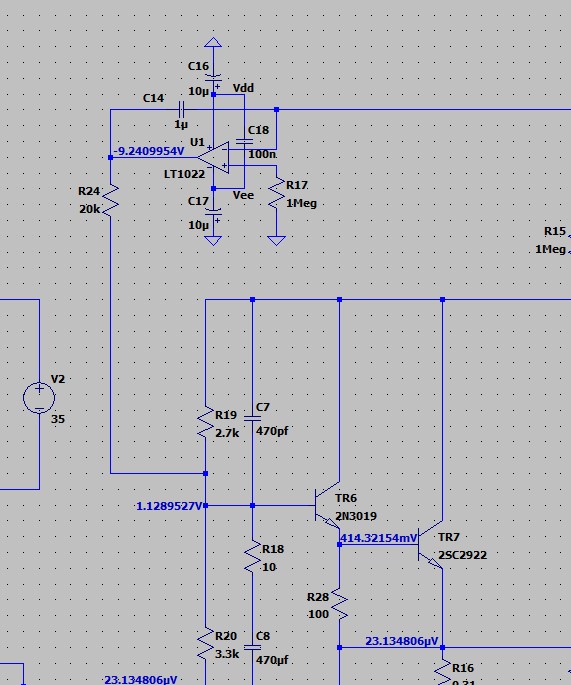Click the R28 resistor symbol
The height and width of the screenshot is (685, 571).
tap(339, 605)
